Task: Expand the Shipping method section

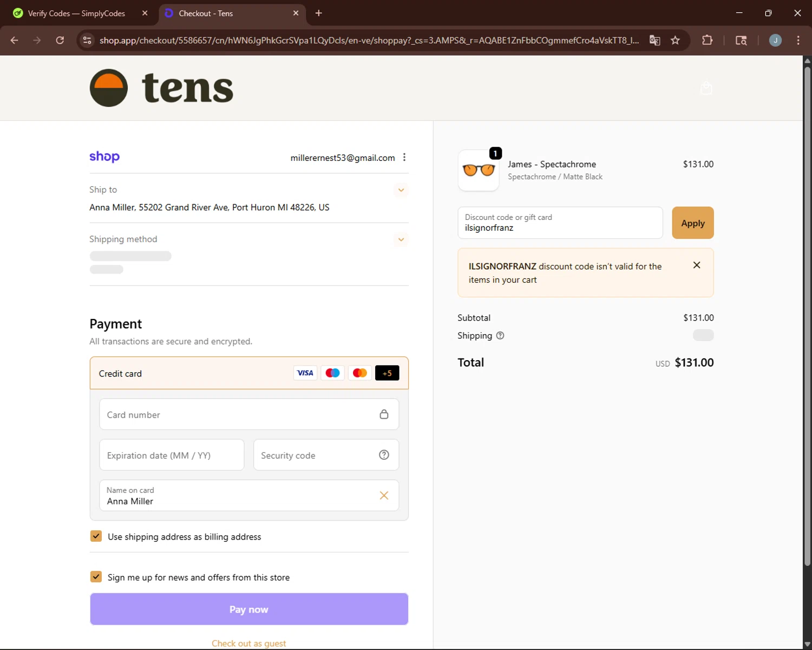Action: click(401, 239)
